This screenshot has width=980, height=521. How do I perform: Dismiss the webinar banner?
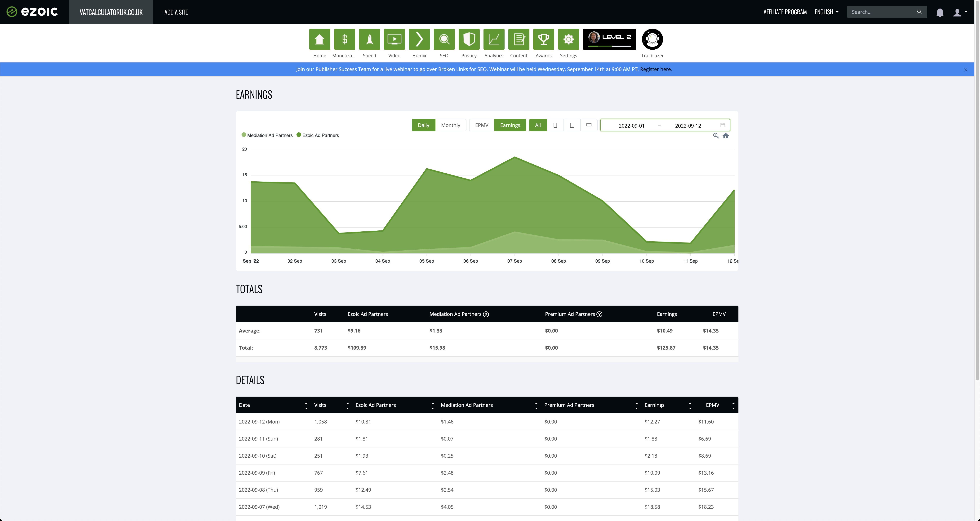pos(965,70)
